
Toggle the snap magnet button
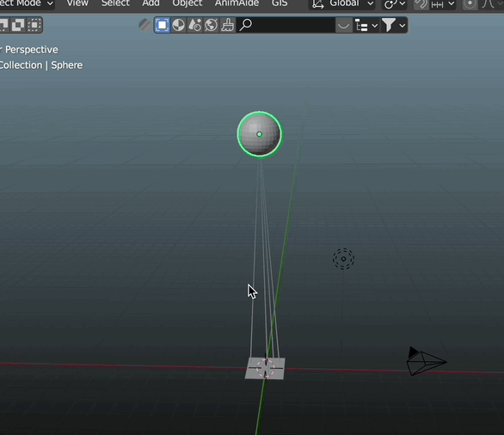tap(421, 3)
